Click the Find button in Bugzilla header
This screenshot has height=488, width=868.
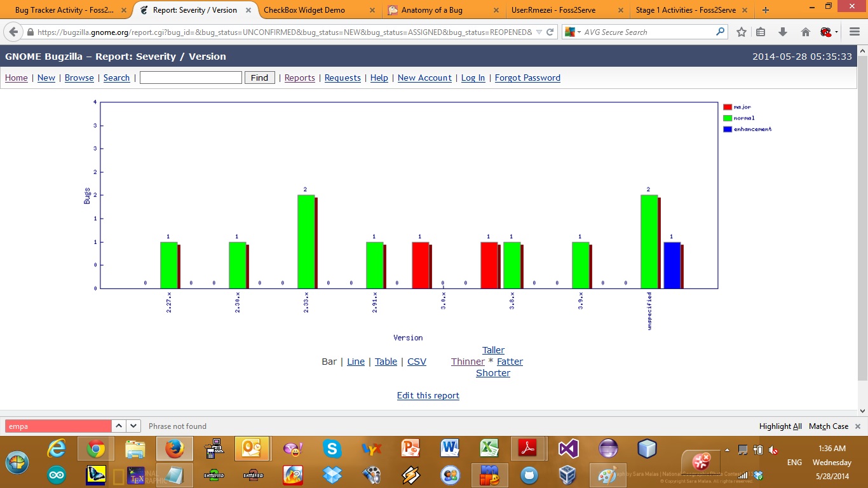259,78
